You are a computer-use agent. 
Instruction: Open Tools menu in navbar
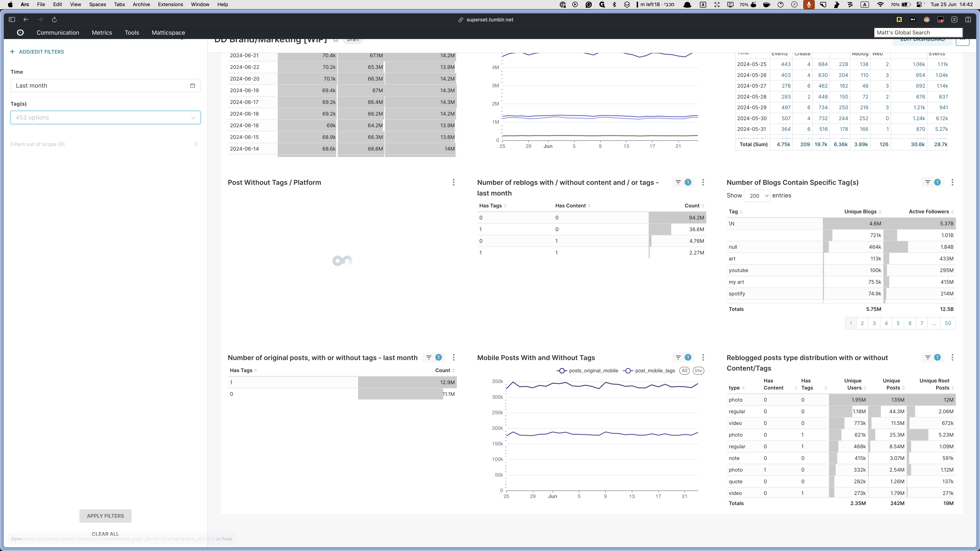click(132, 33)
